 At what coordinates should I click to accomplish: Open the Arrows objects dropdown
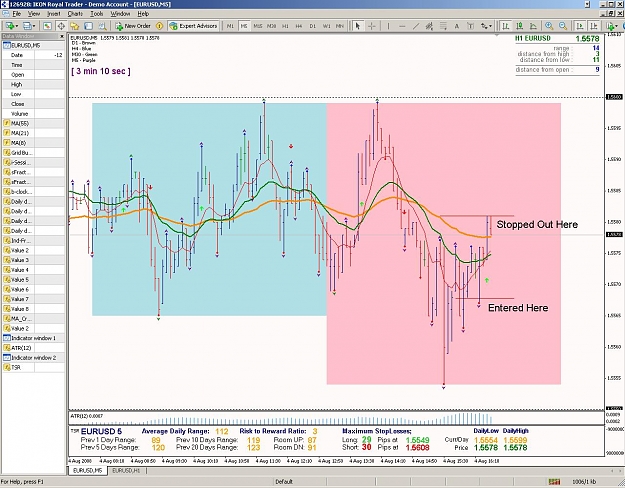(x=486, y=26)
